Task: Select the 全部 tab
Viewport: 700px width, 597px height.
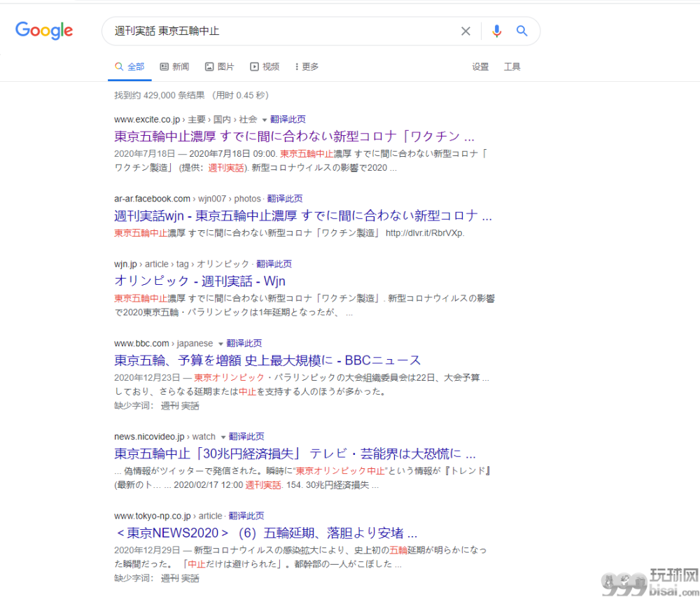Action: point(129,67)
